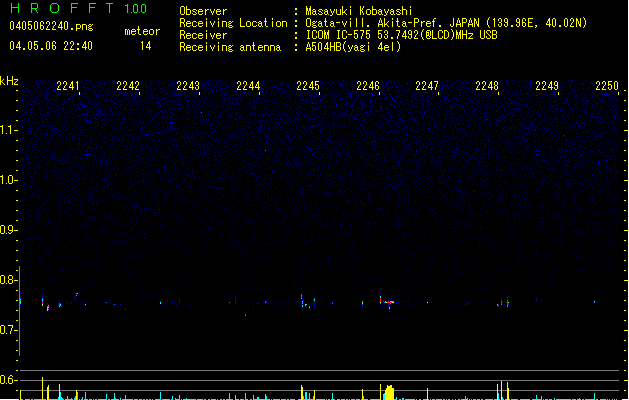The width and height of the screenshot is (629, 400).
Task: Click the Receiver label
Action: click(x=203, y=35)
